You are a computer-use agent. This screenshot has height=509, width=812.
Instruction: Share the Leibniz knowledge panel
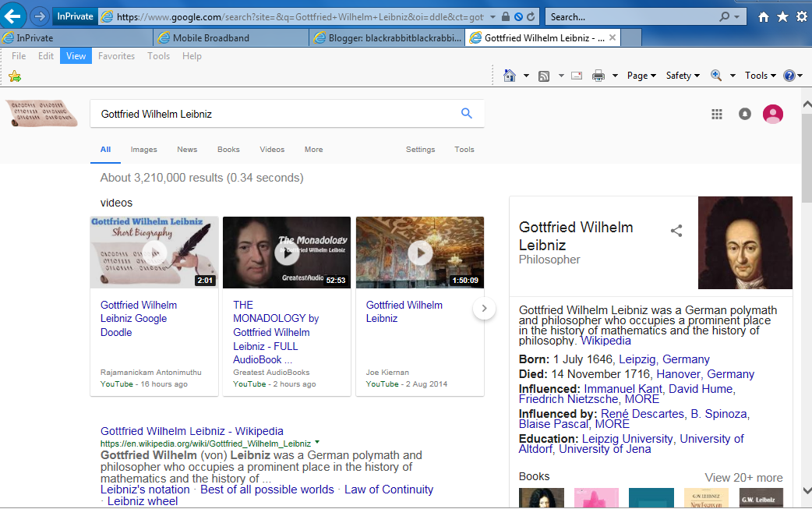[x=676, y=231]
